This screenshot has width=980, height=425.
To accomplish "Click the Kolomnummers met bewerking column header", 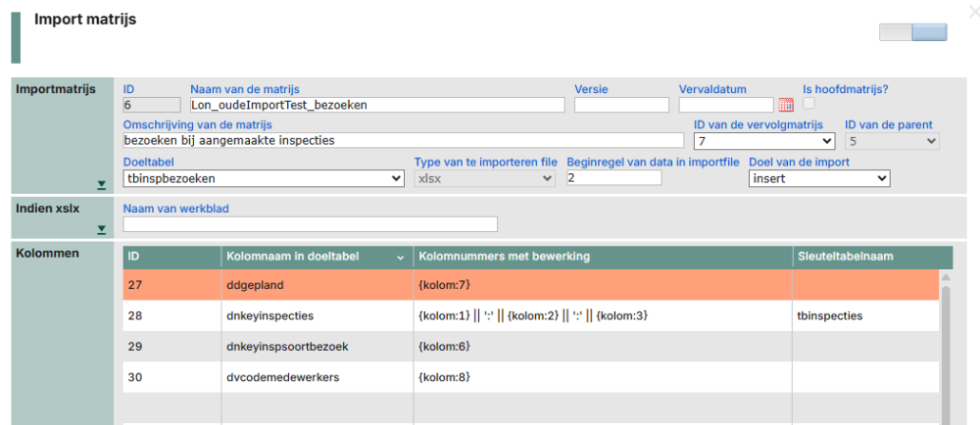I will 504,257.
